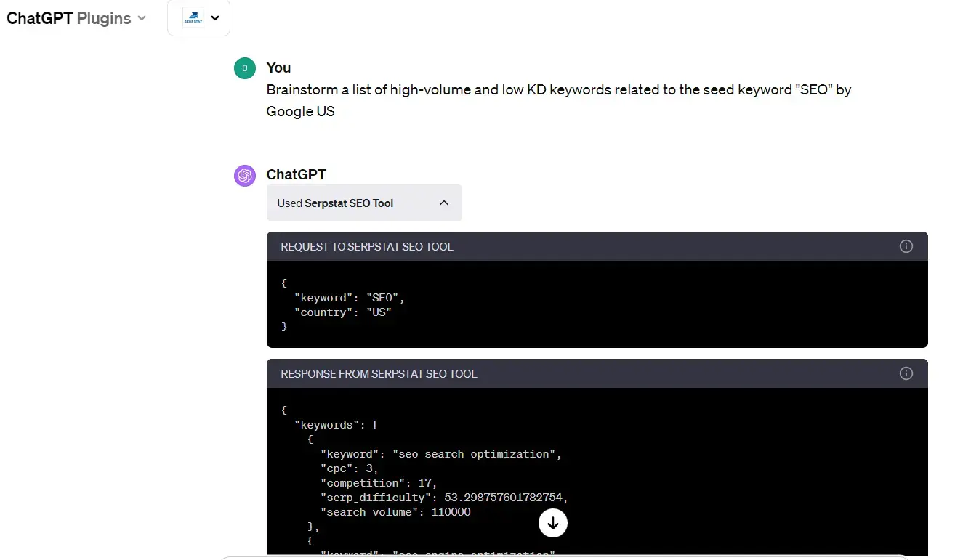Screen dimensions: 971x560
Task: Click the serp_difficulty value line
Action: tap(444, 498)
